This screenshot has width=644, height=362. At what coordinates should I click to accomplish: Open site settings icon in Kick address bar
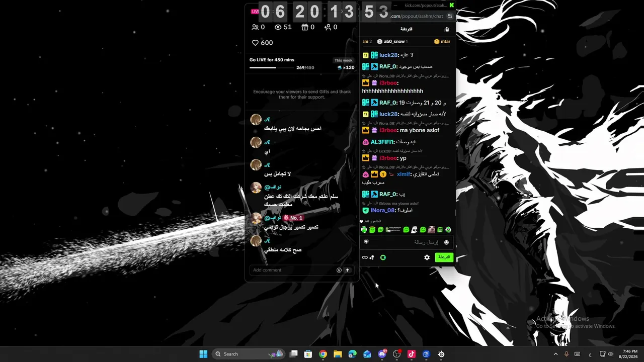[x=450, y=16]
